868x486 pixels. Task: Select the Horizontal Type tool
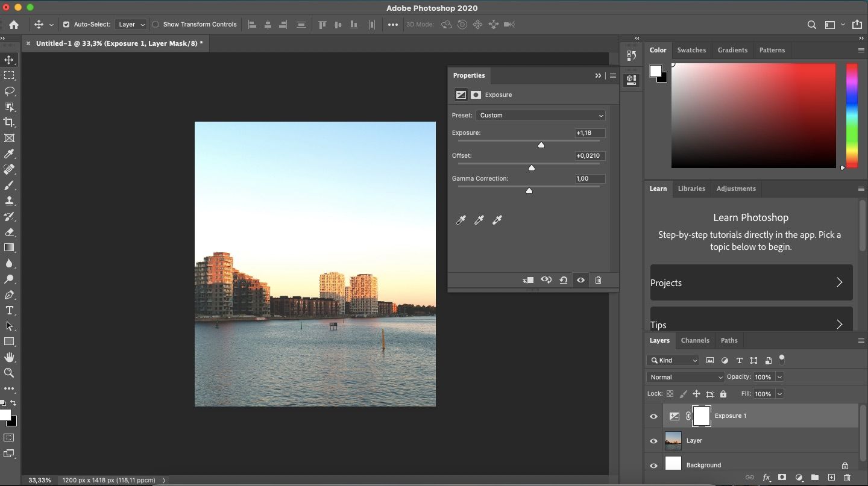coord(10,311)
